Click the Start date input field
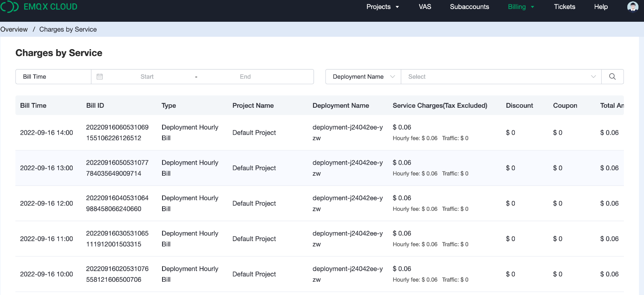 tap(147, 77)
